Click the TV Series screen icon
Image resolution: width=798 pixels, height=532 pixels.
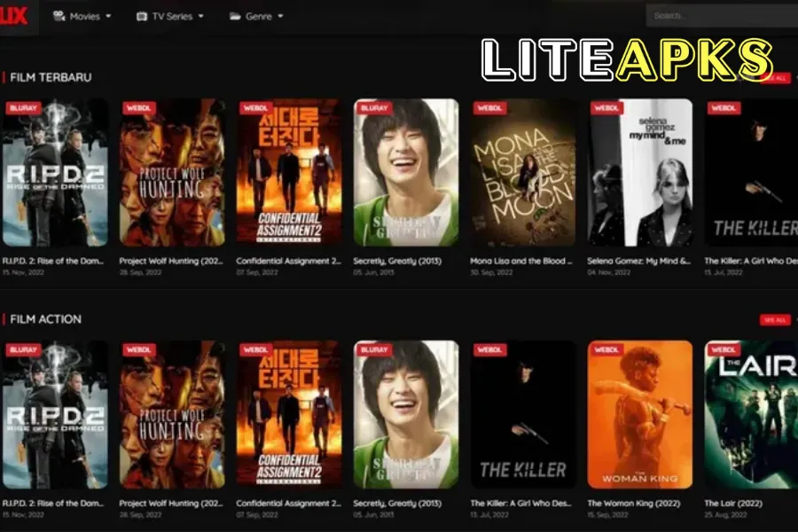coord(142,17)
